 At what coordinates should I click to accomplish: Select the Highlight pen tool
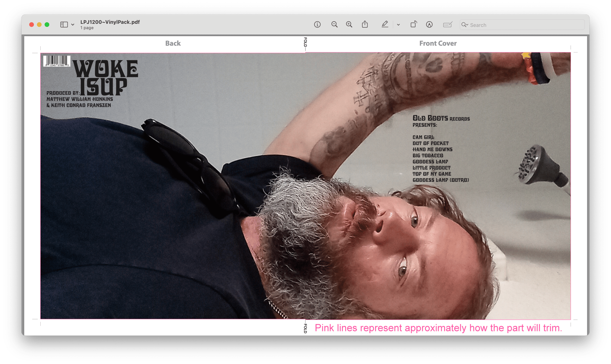tap(385, 24)
